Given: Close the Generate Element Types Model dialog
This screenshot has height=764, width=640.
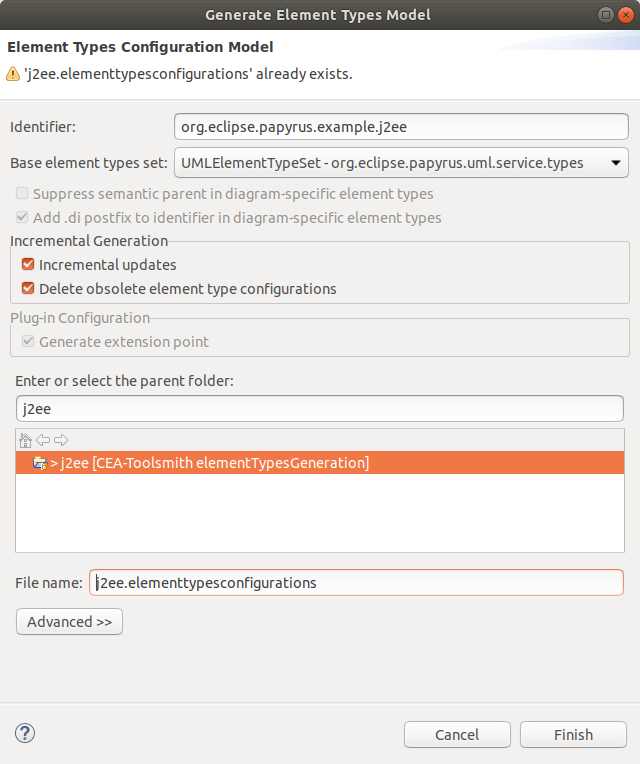Looking at the screenshot, I should [x=625, y=15].
